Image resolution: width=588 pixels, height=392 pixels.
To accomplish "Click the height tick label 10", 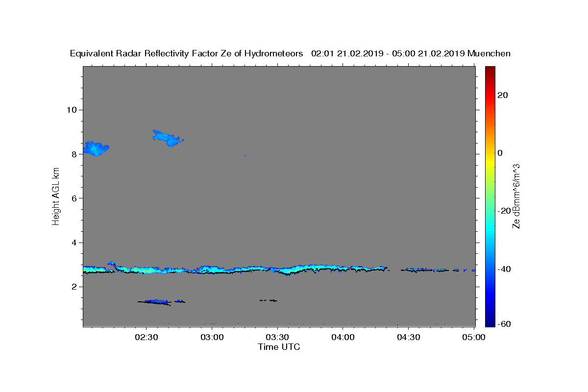I will 72,110.
